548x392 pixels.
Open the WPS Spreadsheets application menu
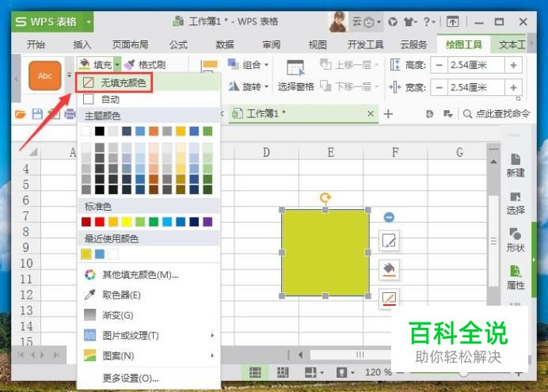52,21
